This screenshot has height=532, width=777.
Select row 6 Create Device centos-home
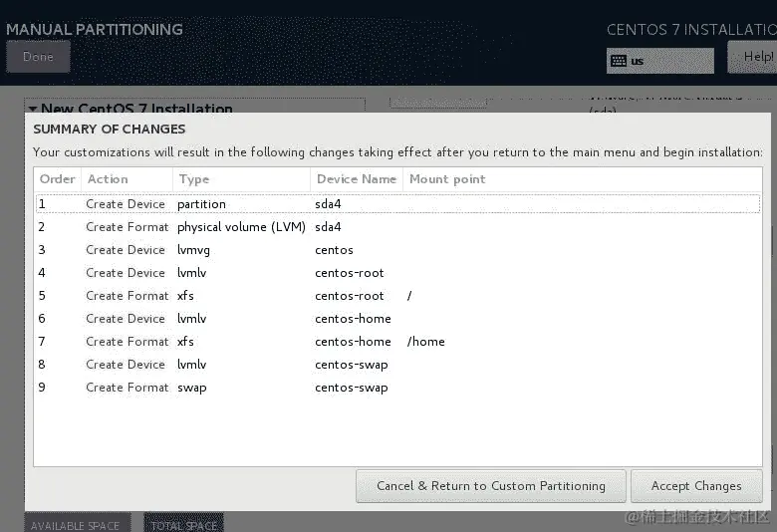[x=397, y=319]
